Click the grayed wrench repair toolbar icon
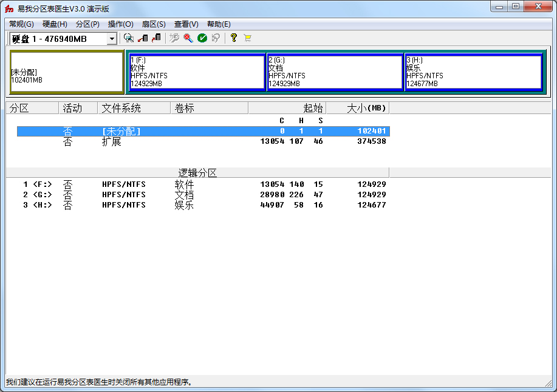 tap(174, 38)
